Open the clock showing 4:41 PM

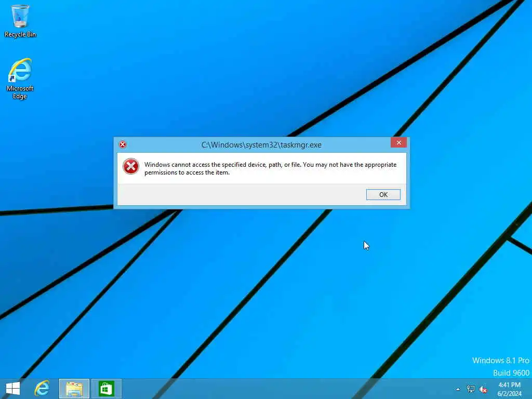509,389
